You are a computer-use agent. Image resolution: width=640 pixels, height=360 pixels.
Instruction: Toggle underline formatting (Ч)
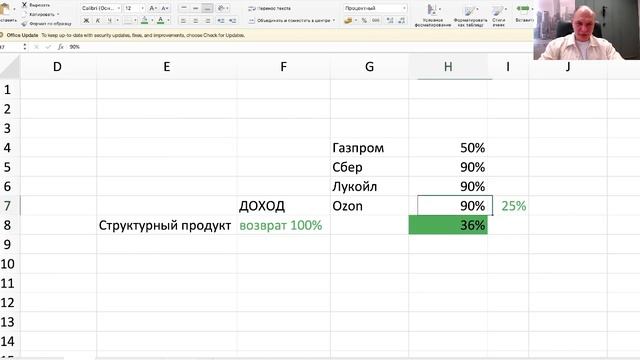pyautogui.click(x=109, y=20)
